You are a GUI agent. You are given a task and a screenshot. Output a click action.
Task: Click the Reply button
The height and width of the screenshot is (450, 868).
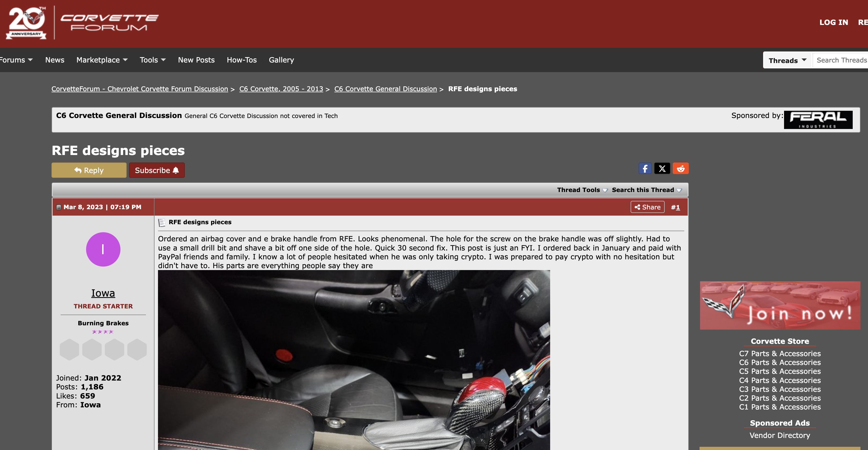point(89,170)
